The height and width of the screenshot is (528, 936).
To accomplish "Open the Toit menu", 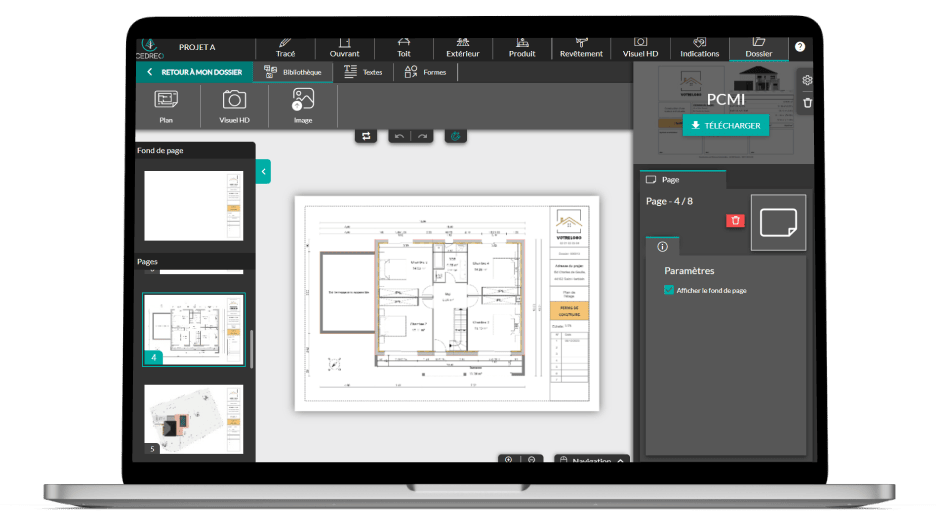I will coord(403,48).
